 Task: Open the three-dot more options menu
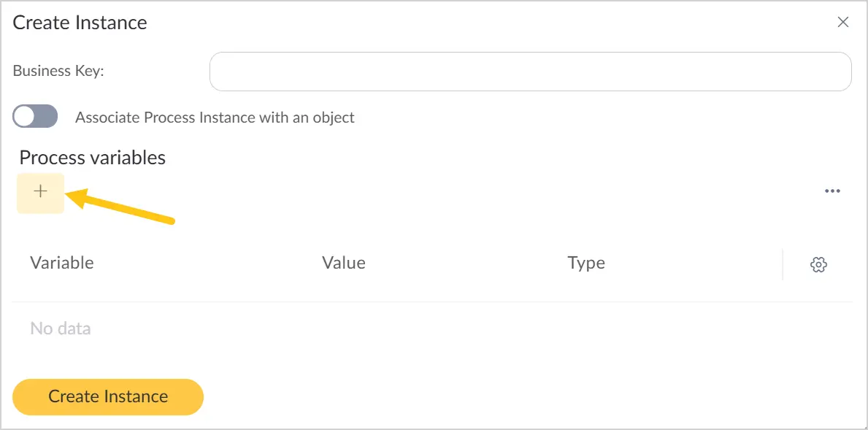832,191
